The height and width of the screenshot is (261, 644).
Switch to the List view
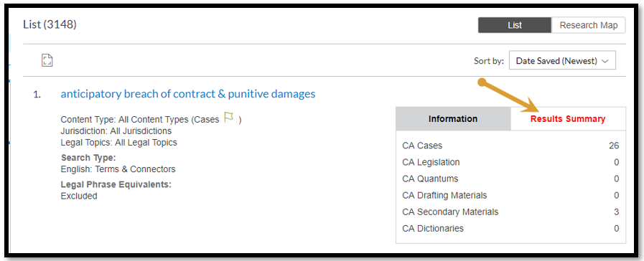point(515,25)
